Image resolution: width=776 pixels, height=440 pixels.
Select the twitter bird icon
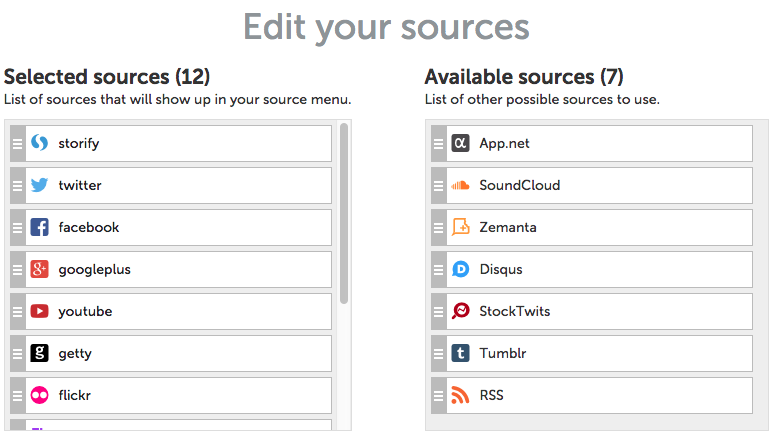pyautogui.click(x=40, y=185)
